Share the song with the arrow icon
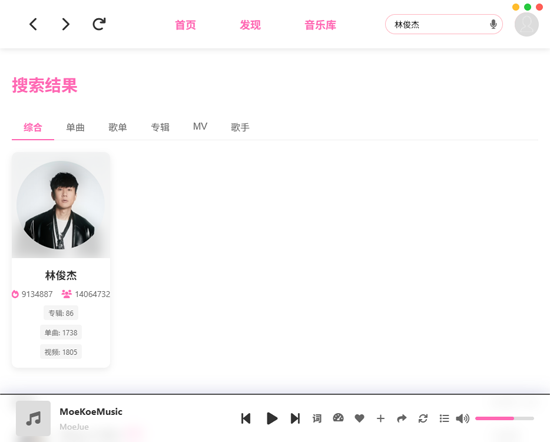The height and width of the screenshot is (442, 550). coord(402,418)
